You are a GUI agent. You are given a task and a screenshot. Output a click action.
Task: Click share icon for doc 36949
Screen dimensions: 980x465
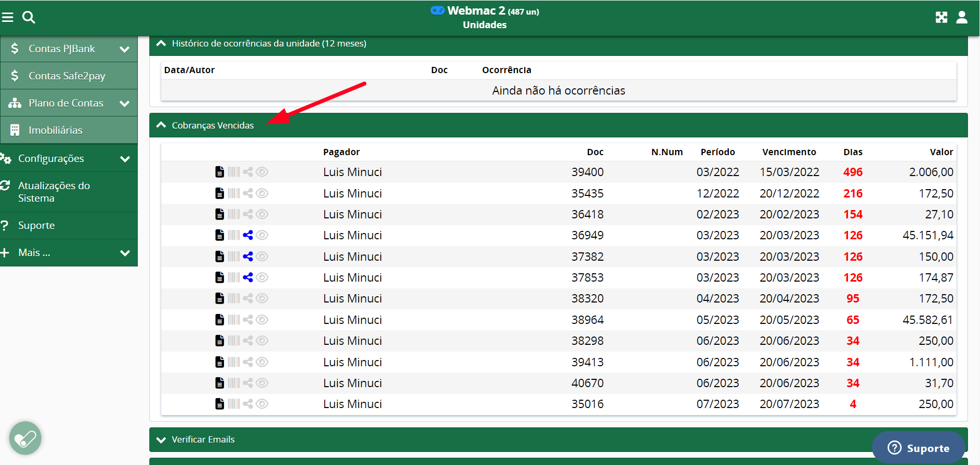(248, 235)
